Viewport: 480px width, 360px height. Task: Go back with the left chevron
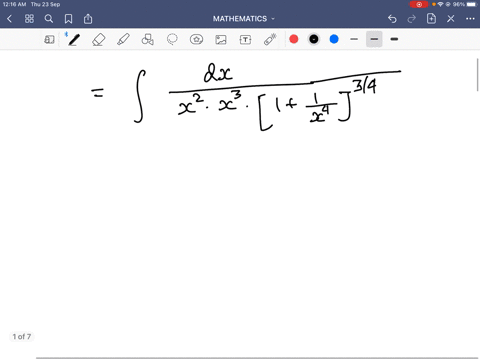click(10, 19)
